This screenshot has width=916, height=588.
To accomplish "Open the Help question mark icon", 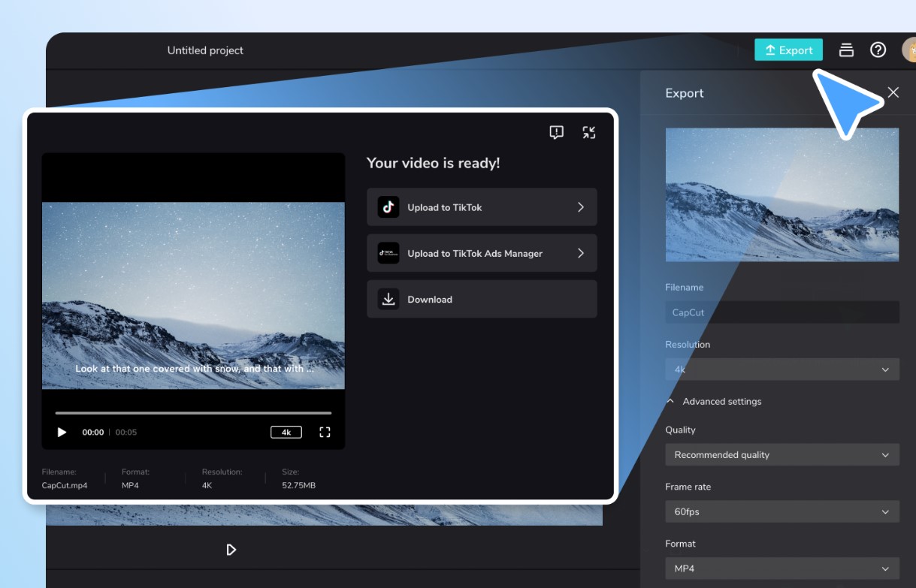I will 878,50.
